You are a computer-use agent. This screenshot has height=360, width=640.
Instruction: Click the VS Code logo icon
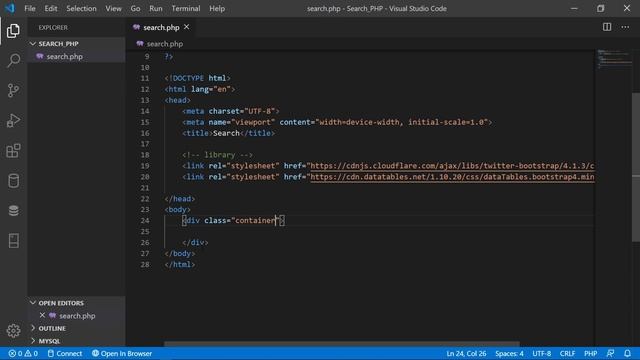point(10,8)
